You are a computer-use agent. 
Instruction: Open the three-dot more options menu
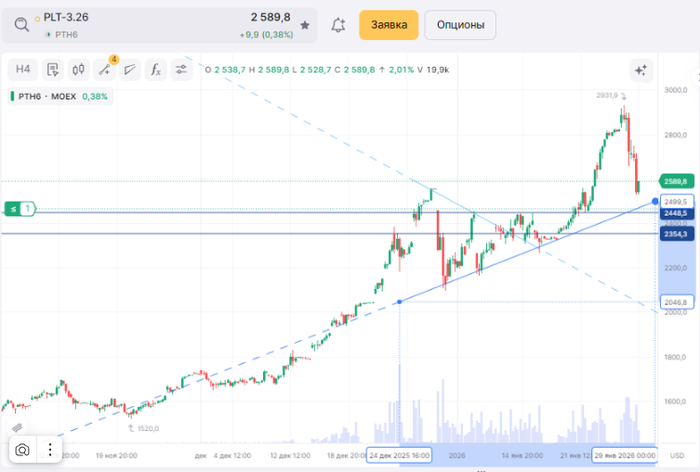point(47,450)
